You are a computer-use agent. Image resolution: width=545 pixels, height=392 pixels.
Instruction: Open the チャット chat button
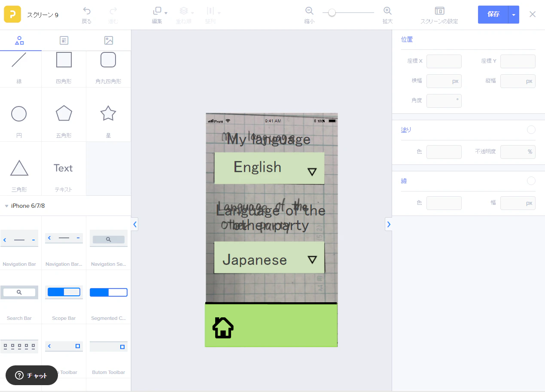(x=32, y=375)
